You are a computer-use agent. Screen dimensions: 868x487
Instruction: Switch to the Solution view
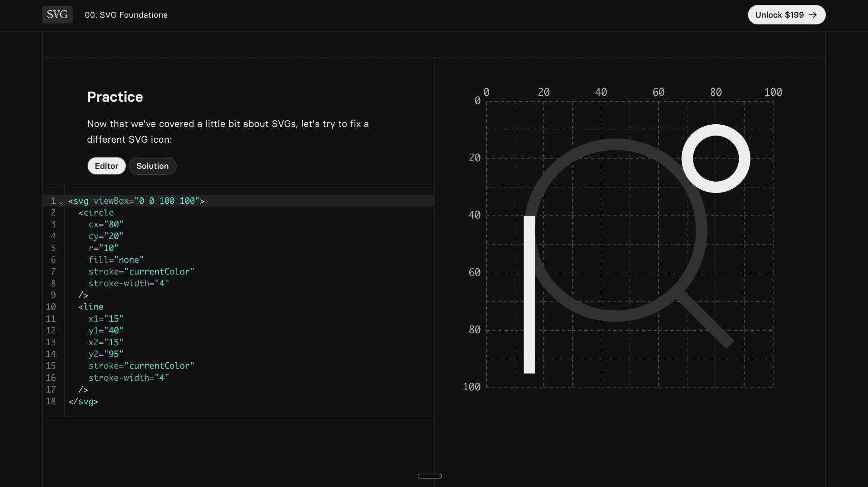152,166
